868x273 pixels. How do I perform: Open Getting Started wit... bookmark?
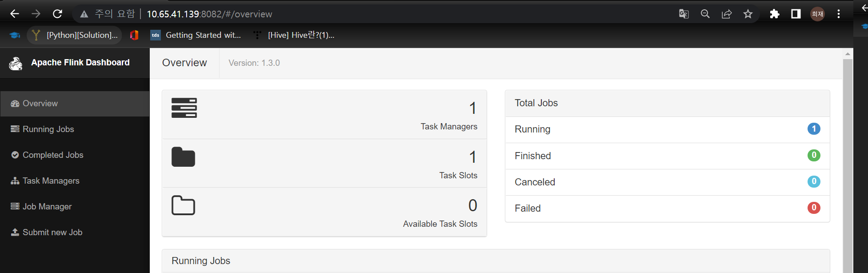click(196, 35)
